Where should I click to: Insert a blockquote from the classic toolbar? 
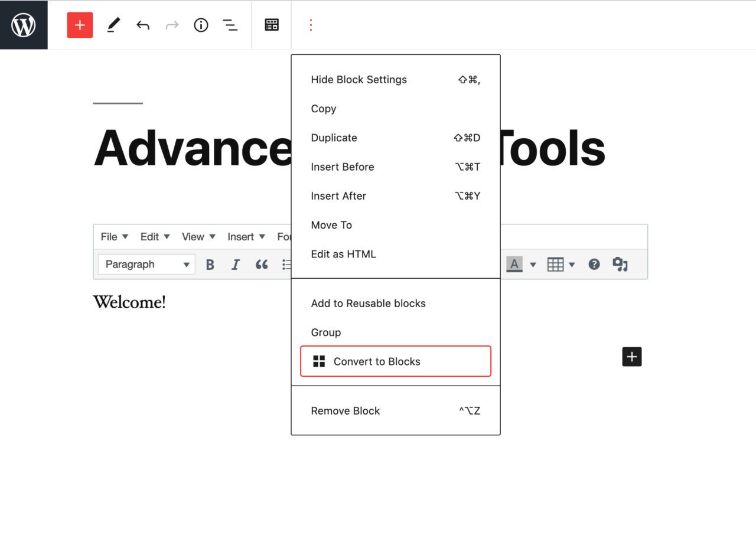click(262, 264)
